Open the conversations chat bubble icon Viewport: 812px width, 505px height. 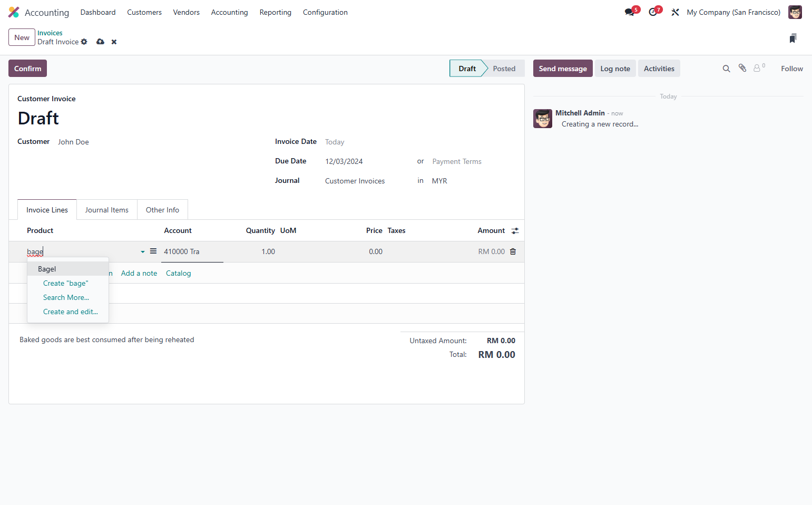(630, 12)
